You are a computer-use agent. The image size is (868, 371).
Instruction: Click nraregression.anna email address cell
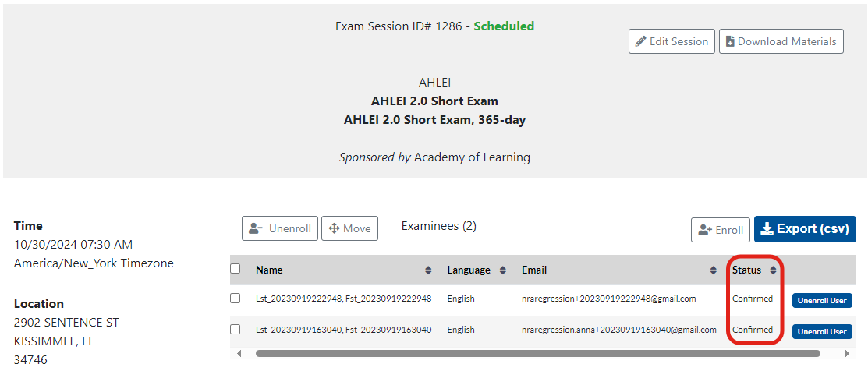[x=618, y=330]
